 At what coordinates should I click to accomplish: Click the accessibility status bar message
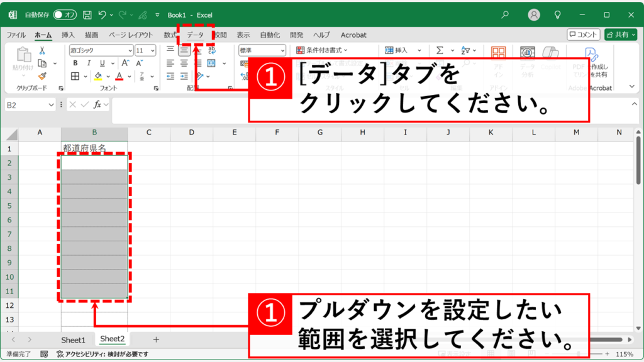click(103, 354)
